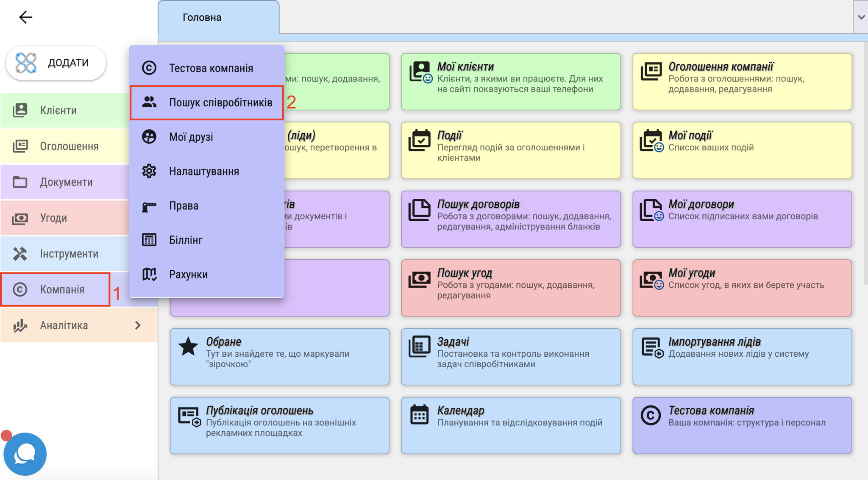Screen dimensions: 868x480
Task: Open the Оголошення sidebar section
Action: pos(64,146)
